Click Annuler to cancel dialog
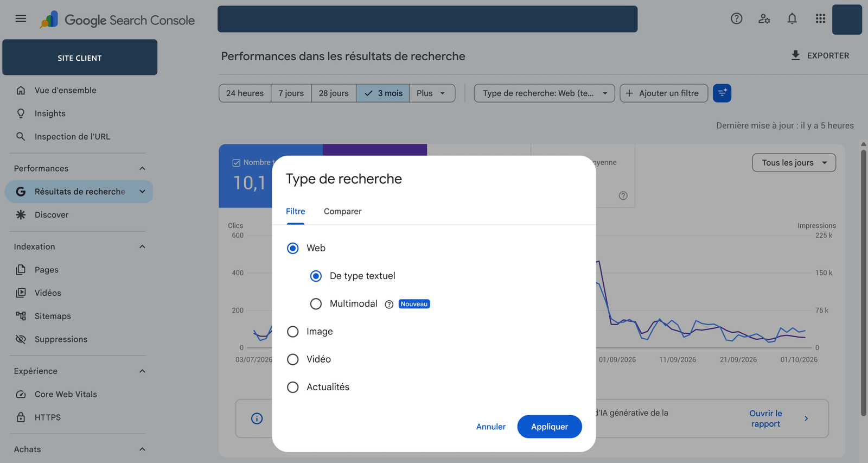This screenshot has width=868, height=463. pyautogui.click(x=491, y=427)
